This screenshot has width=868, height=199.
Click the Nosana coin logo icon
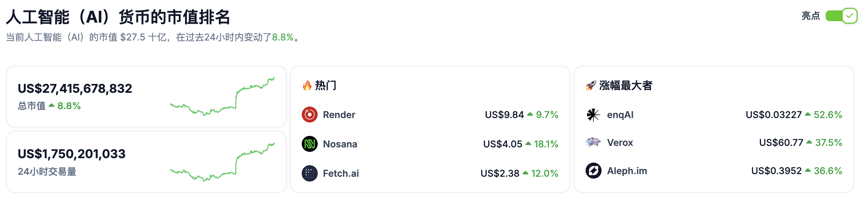click(310, 144)
